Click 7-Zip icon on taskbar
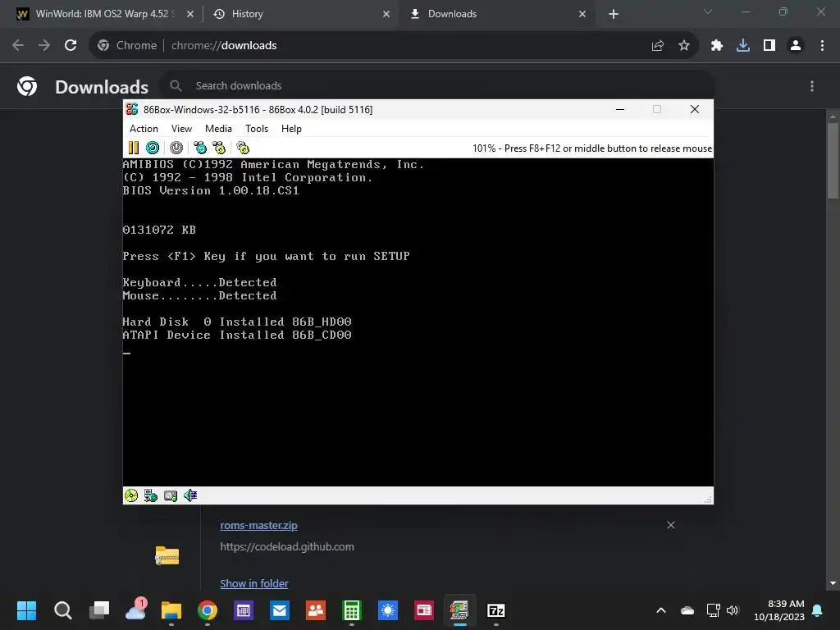The height and width of the screenshot is (630, 840). 496,610
